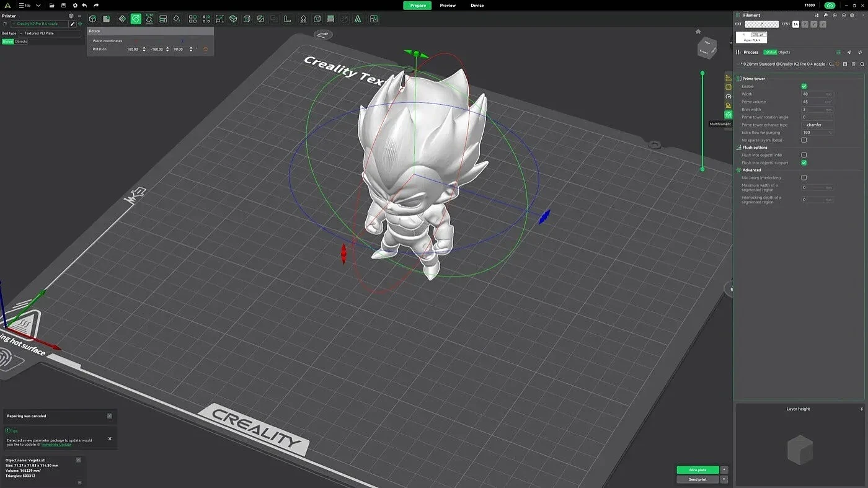Check No sparse layers (beta)
The width and height of the screenshot is (868, 488).
(804, 140)
